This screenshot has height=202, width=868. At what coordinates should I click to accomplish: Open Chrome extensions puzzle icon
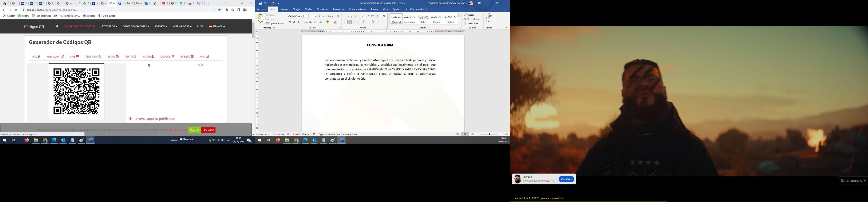(227, 10)
